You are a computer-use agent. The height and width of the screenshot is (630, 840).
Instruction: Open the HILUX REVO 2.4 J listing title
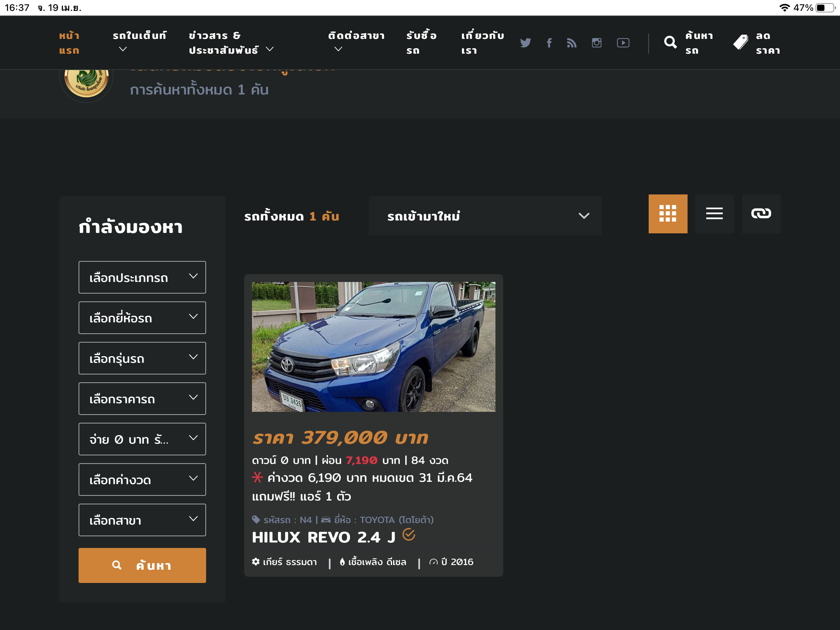[324, 537]
